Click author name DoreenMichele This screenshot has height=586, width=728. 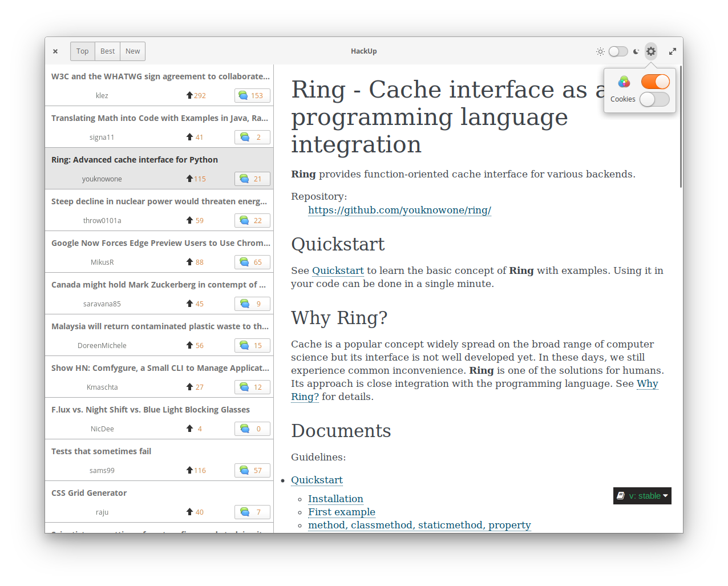[102, 345]
